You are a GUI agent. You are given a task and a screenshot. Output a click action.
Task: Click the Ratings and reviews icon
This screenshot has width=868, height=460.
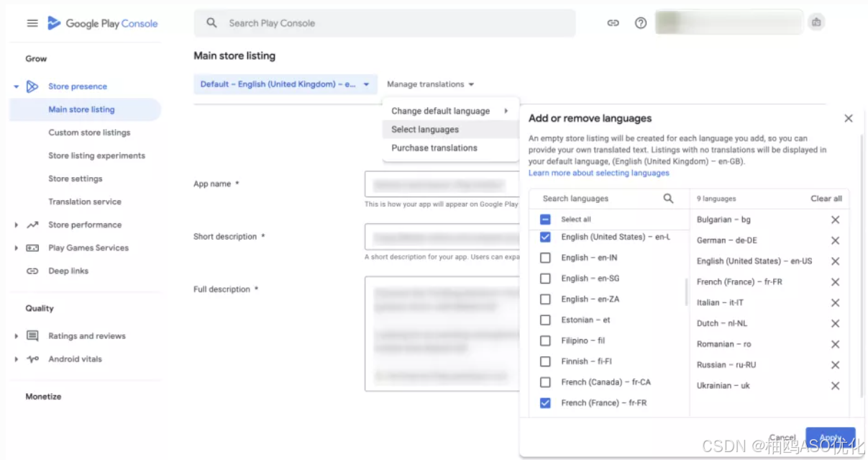pyautogui.click(x=32, y=336)
